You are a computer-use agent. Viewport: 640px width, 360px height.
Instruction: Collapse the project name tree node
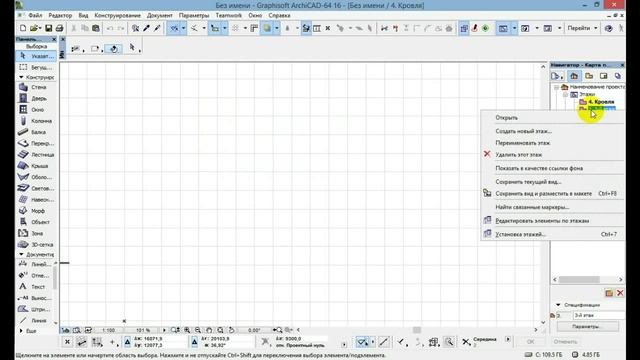[556, 87]
